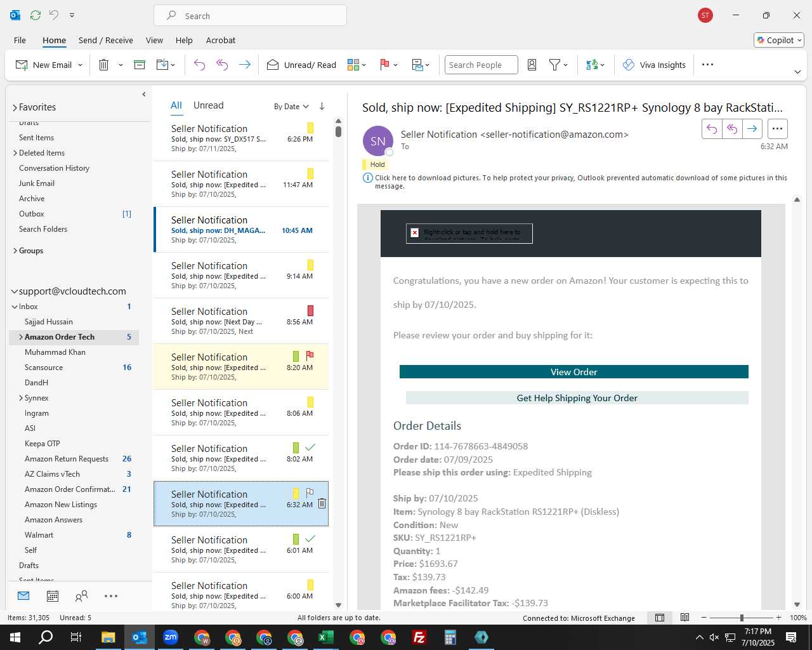Open More actions ellipsis in reading pane
This screenshot has width=812, height=650.
pyautogui.click(x=777, y=129)
